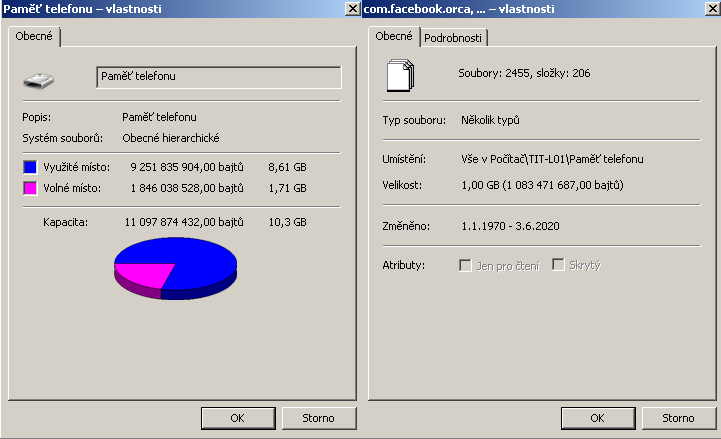Image resolution: width=721 pixels, height=439 pixels.
Task: Click OK in Paměť telefonu properties
Action: 238,418
